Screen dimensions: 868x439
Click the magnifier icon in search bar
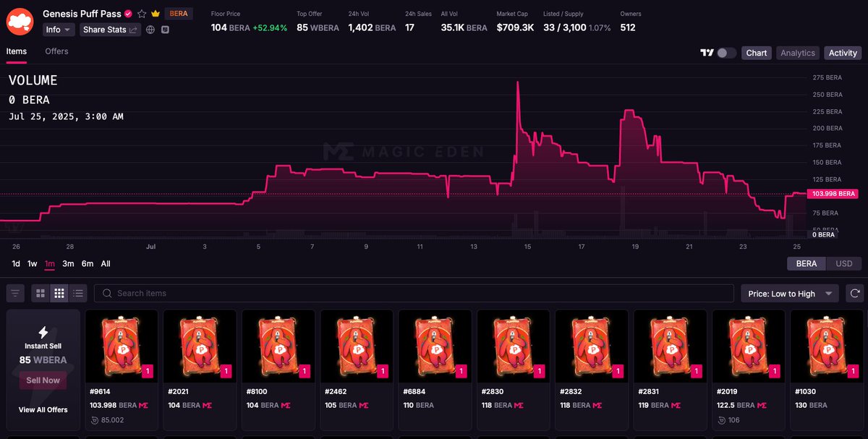107,294
